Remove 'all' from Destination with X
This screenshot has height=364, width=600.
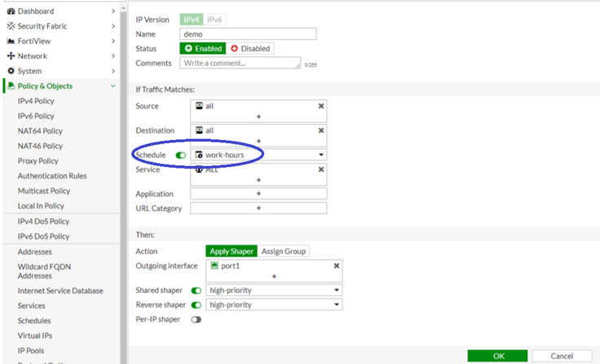[x=321, y=130]
